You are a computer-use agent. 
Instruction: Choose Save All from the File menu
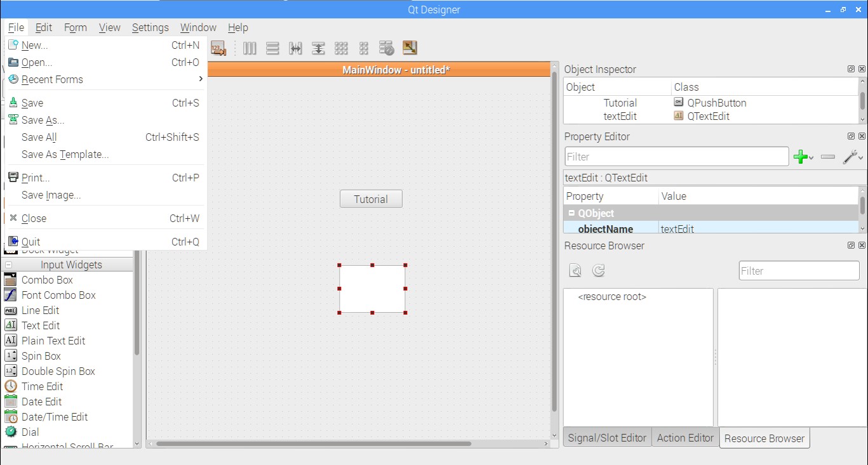(x=105, y=137)
